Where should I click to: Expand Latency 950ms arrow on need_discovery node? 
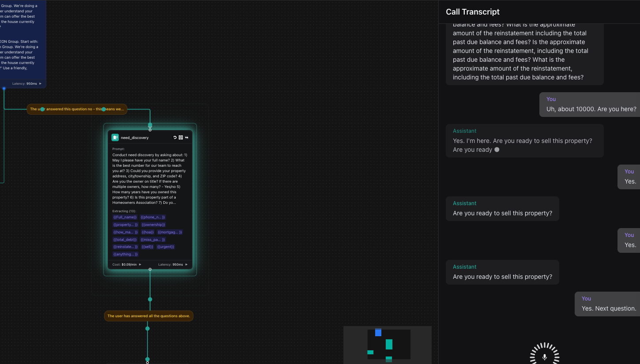pyautogui.click(x=186, y=265)
